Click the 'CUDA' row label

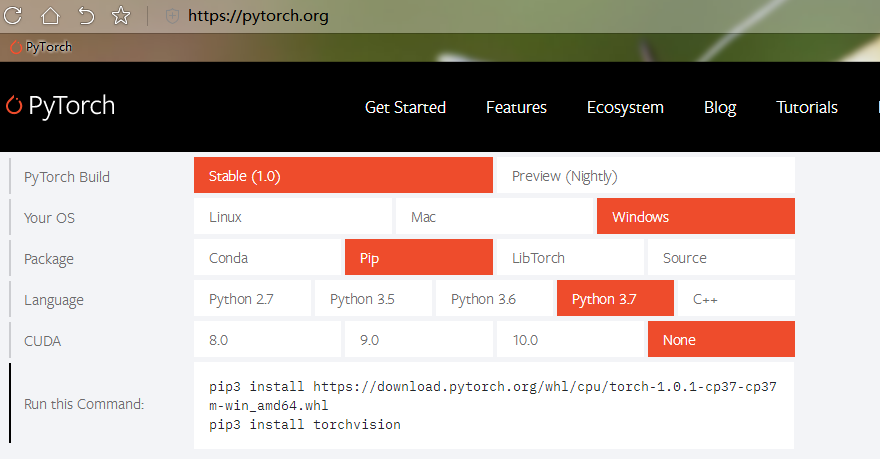42,341
